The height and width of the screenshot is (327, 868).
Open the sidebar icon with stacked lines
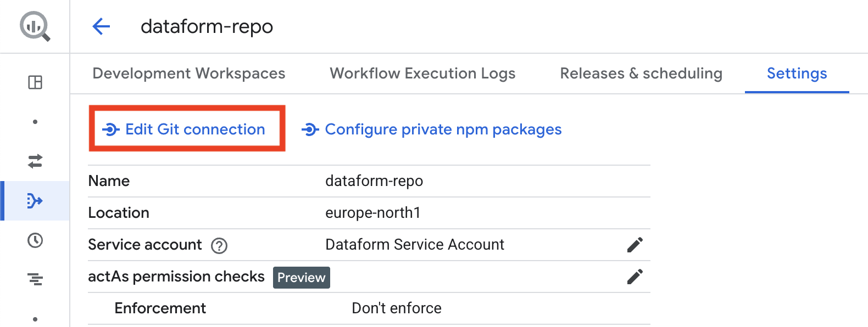(35, 280)
